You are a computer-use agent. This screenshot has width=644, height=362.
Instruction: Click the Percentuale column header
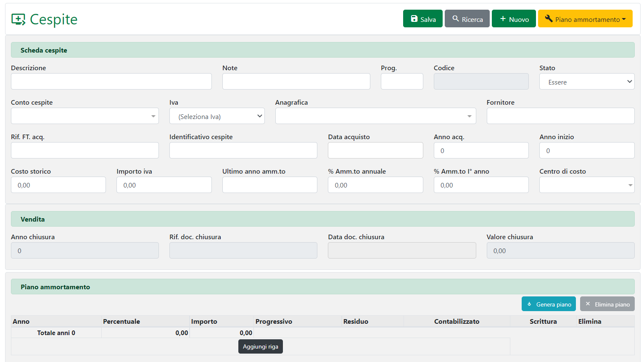pos(121,322)
